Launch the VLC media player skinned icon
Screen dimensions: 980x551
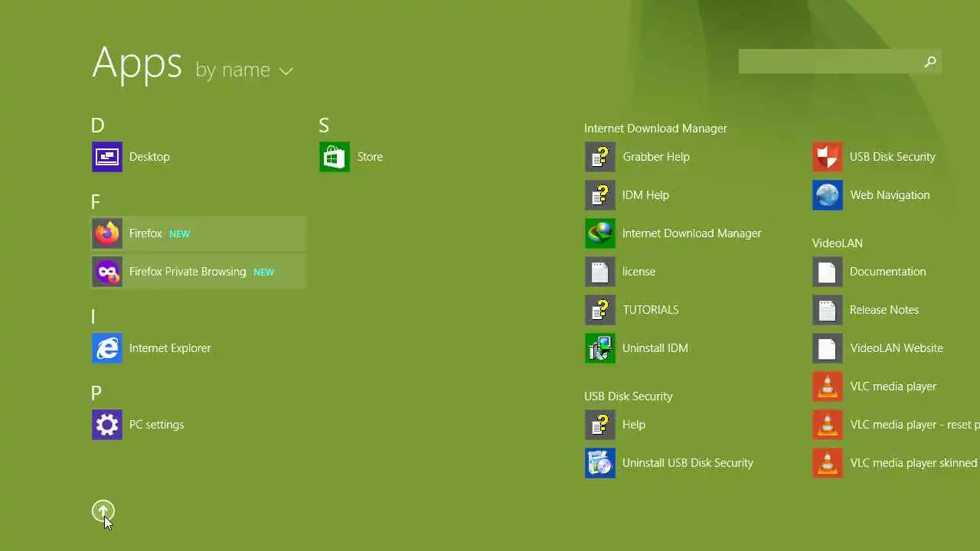click(x=828, y=463)
